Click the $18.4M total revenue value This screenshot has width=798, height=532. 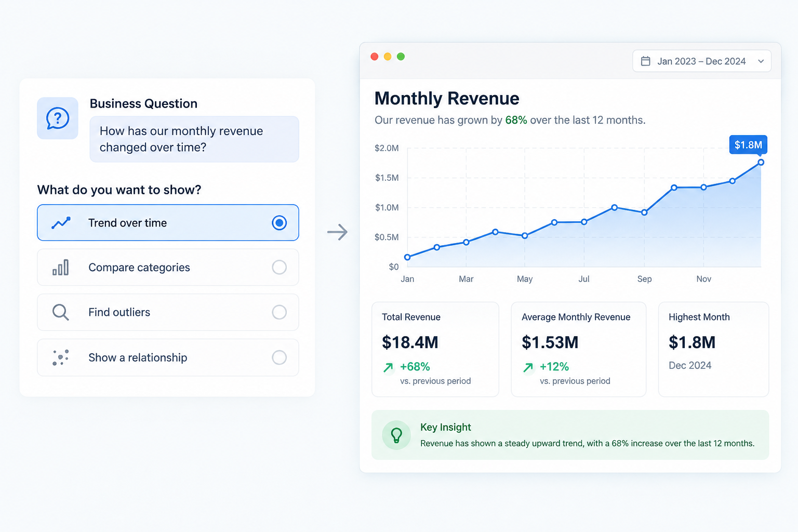point(410,342)
